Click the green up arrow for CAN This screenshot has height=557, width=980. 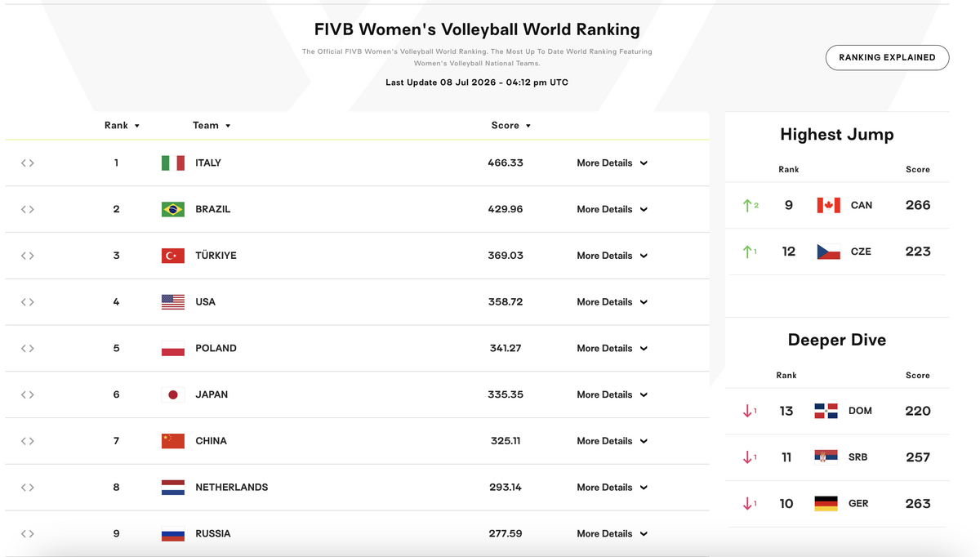pos(747,205)
